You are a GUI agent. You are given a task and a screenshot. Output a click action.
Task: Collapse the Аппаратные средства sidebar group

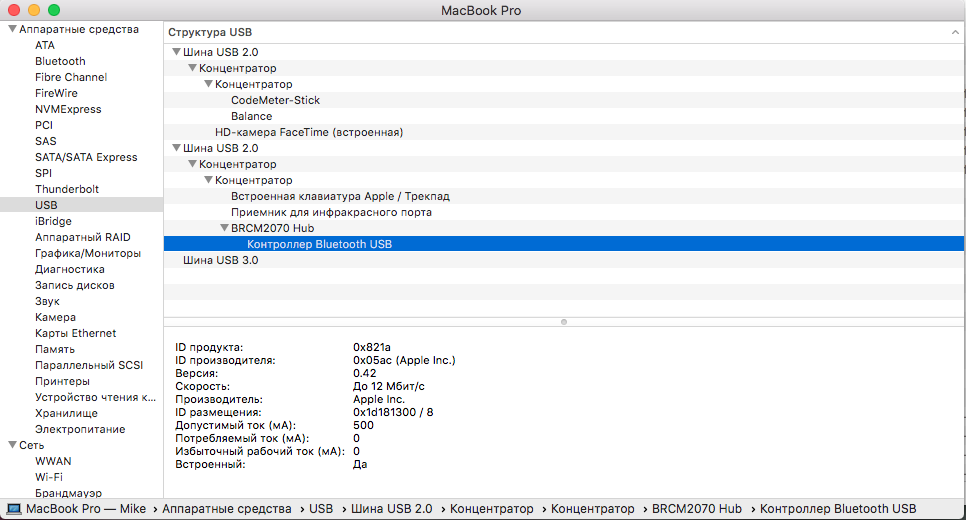tap(12, 29)
